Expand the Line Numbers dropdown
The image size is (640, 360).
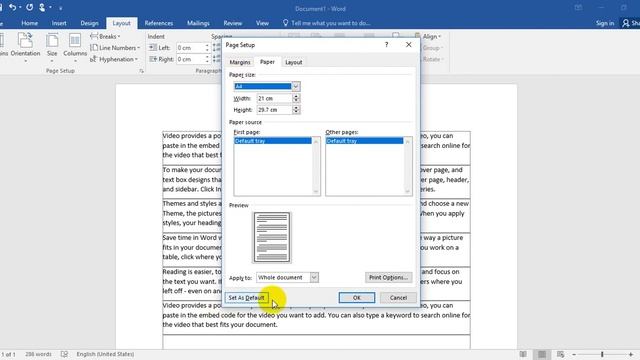tap(115, 48)
